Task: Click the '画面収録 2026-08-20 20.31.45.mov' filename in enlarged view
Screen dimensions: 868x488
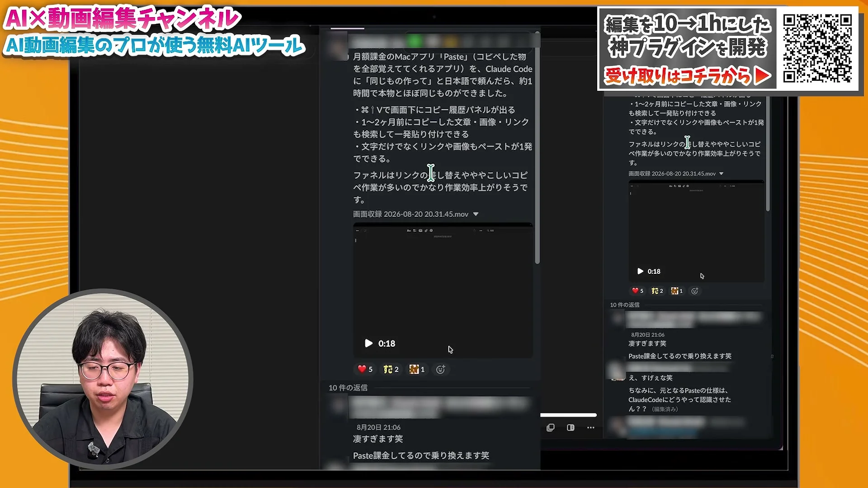Action: 410,214
